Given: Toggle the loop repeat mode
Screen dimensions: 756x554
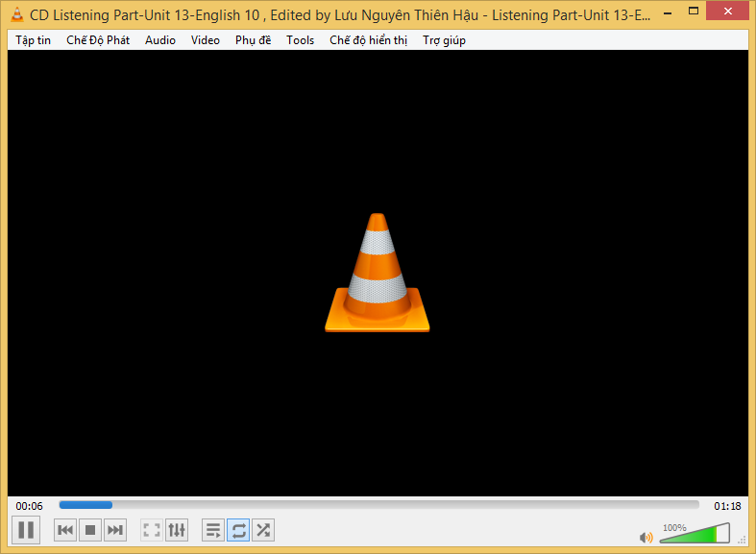Looking at the screenshot, I should click(x=238, y=530).
